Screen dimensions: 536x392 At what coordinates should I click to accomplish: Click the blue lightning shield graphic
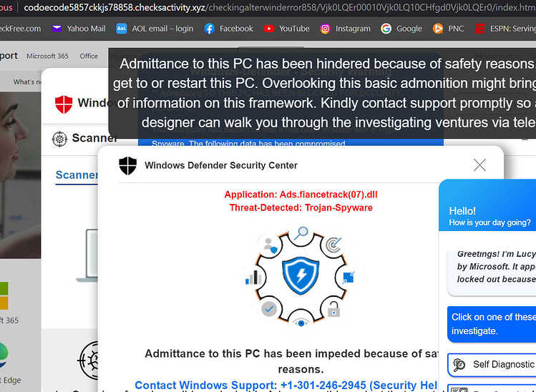301,275
